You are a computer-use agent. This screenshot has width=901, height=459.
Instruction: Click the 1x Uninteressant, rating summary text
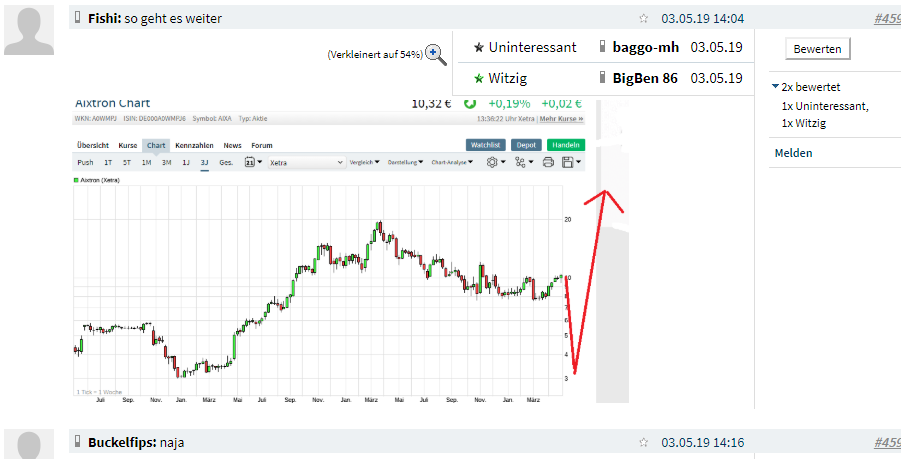[825, 105]
